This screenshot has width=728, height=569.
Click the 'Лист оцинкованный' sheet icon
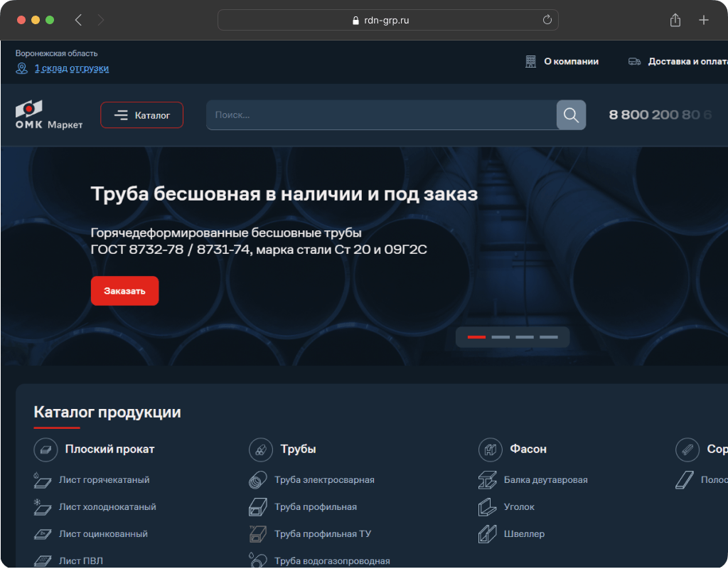42,534
